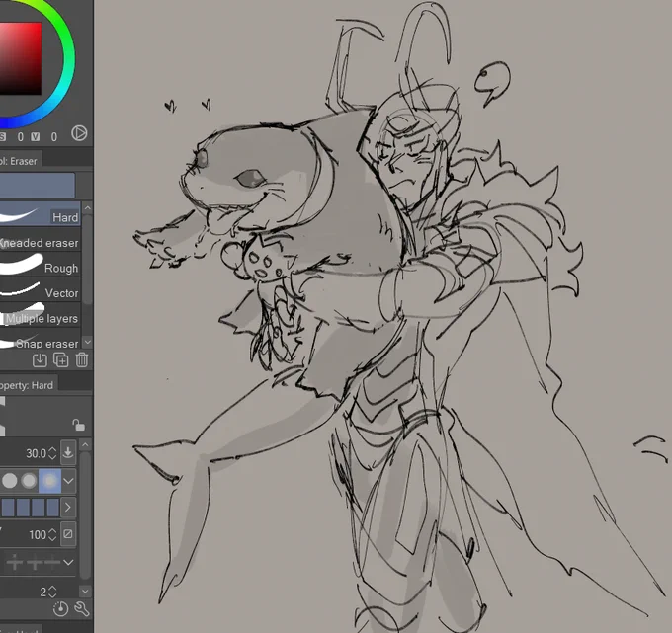Viewport: 672px width, 633px height.
Task: Choose the solid gray anti-aliasing circle
Action: 10,481
